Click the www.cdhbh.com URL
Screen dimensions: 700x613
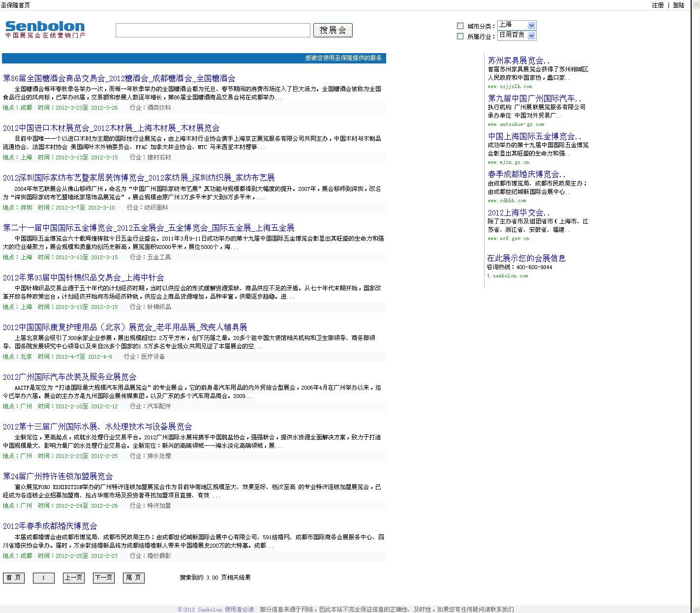(507, 201)
